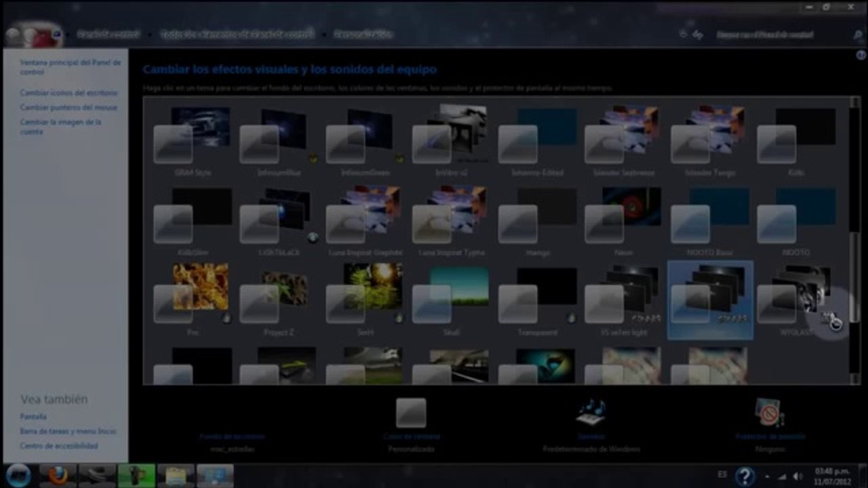Open Fondo de escritorio settings
The height and width of the screenshot is (488, 868).
pyautogui.click(x=231, y=437)
